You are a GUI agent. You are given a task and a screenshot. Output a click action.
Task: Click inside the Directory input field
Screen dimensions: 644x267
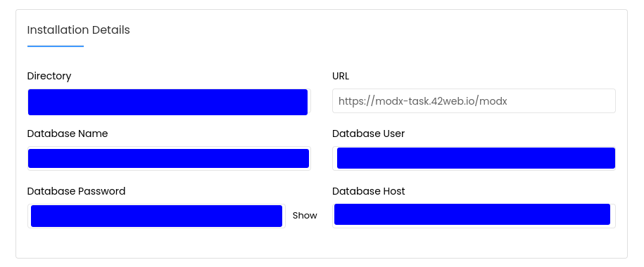(169, 101)
